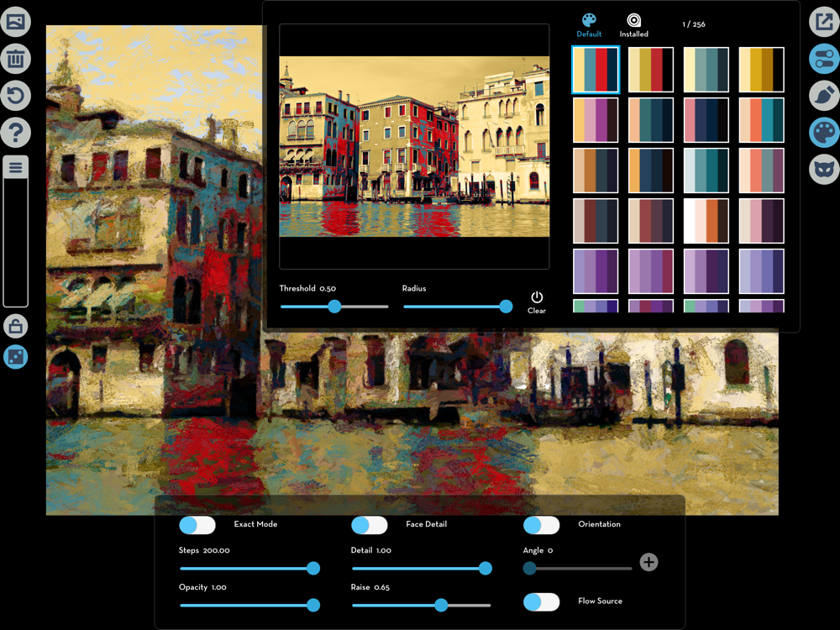The width and height of the screenshot is (840, 630).
Task: Adjust the Threshold slider handle
Action: (x=334, y=307)
